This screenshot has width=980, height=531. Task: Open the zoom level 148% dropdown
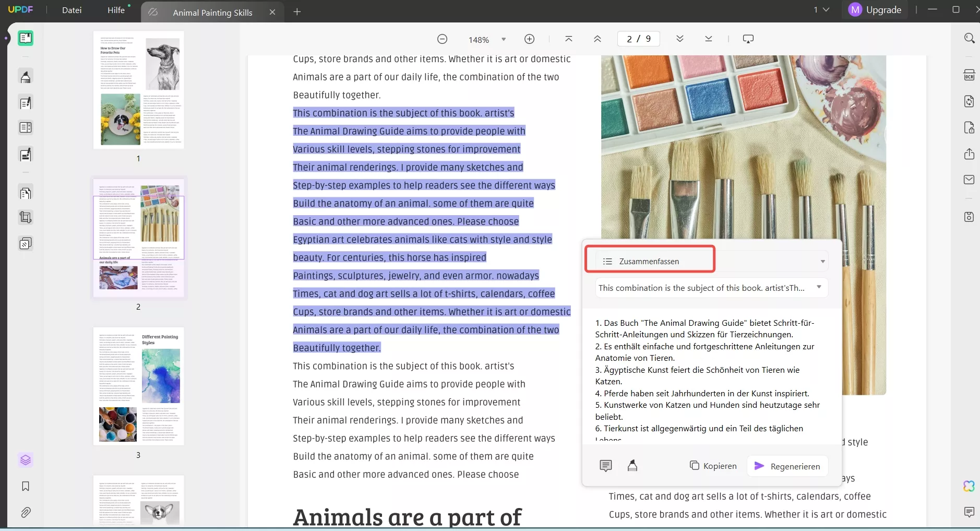[504, 39]
